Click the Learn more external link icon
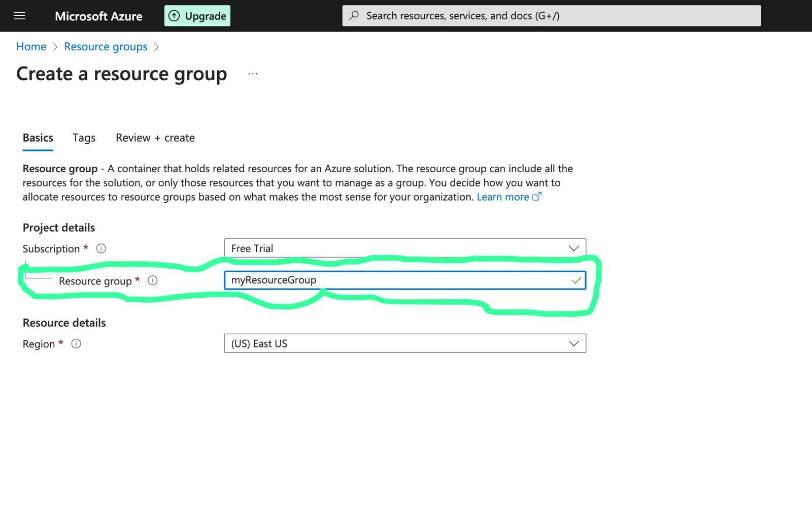812x511 pixels. pos(537,197)
